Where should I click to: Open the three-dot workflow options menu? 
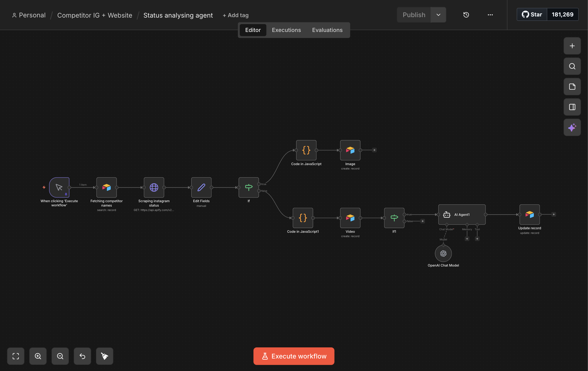tap(490, 15)
